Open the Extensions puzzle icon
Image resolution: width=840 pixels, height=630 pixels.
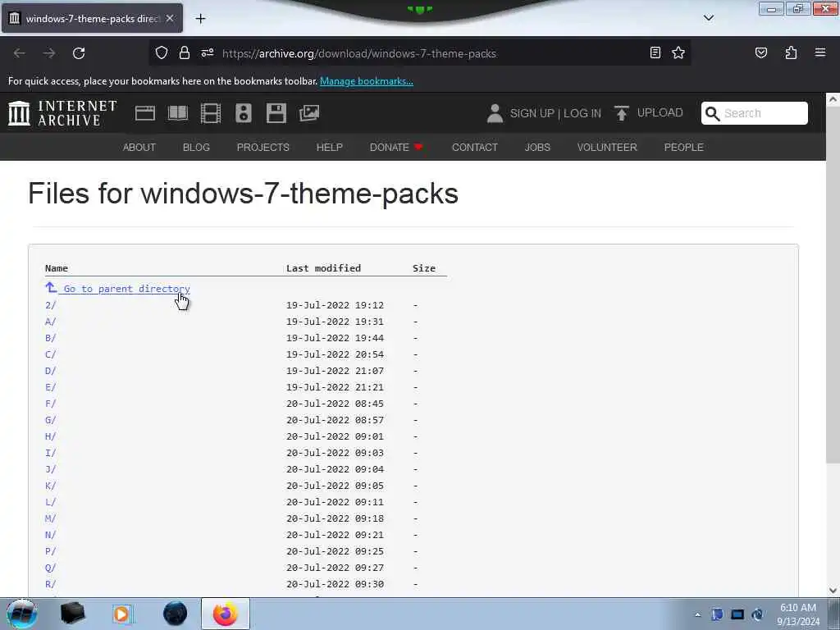click(x=791, y=52)
